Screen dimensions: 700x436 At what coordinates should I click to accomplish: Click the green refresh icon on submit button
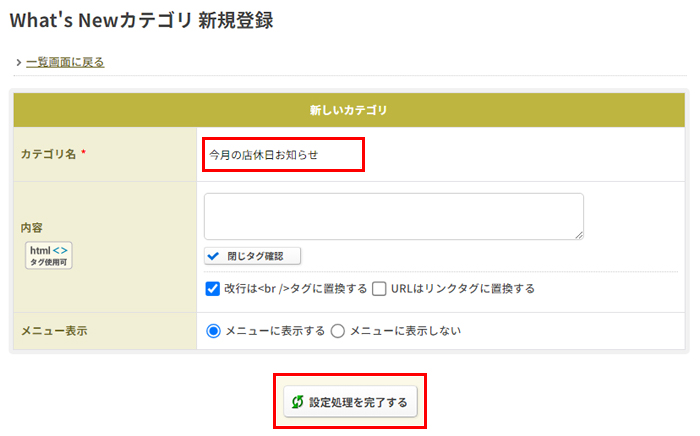297,402
